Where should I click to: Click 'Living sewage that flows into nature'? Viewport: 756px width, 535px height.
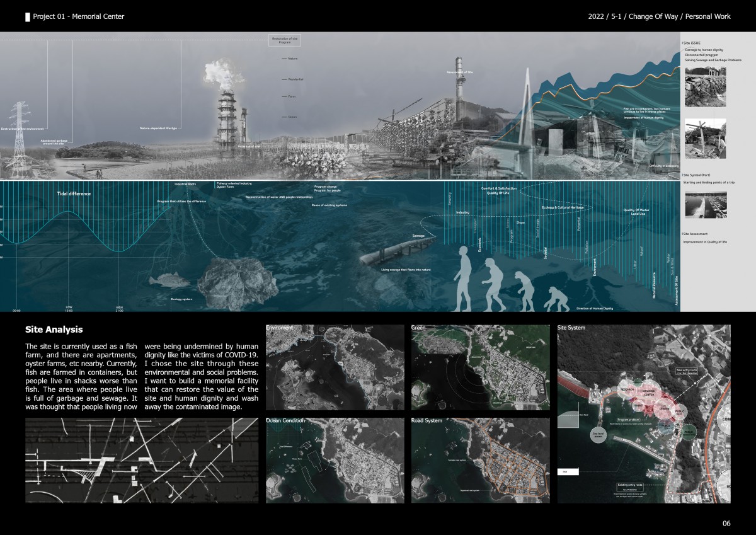pos(406,270)
